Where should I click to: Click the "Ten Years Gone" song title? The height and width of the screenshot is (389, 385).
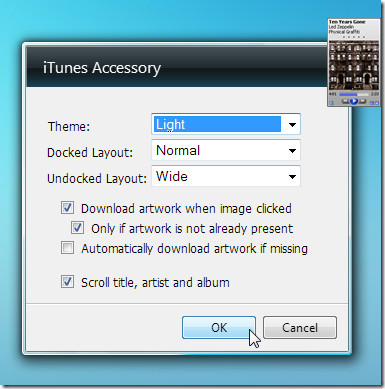coord(347,22)
